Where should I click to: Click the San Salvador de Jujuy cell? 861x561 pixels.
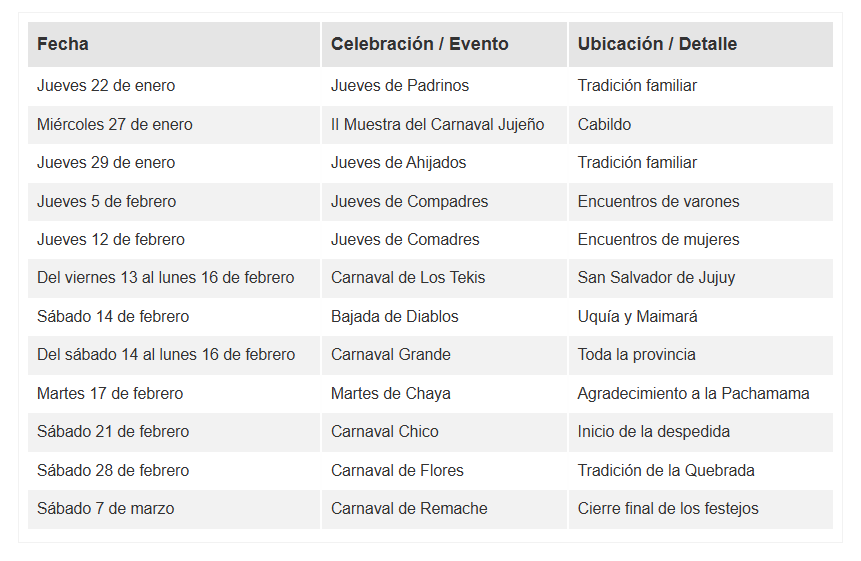pos(656,278)
